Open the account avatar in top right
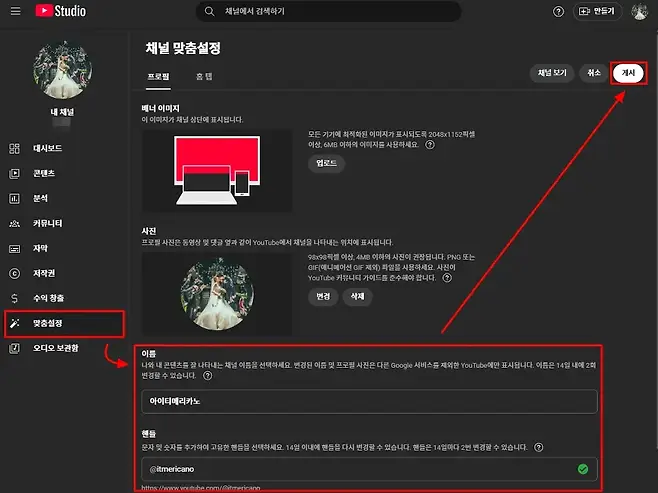 [x=639, y=12]
